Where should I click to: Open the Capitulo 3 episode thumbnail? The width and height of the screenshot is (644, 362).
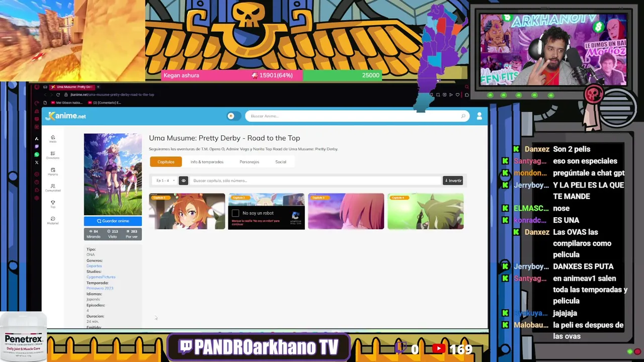pos(346,211)
